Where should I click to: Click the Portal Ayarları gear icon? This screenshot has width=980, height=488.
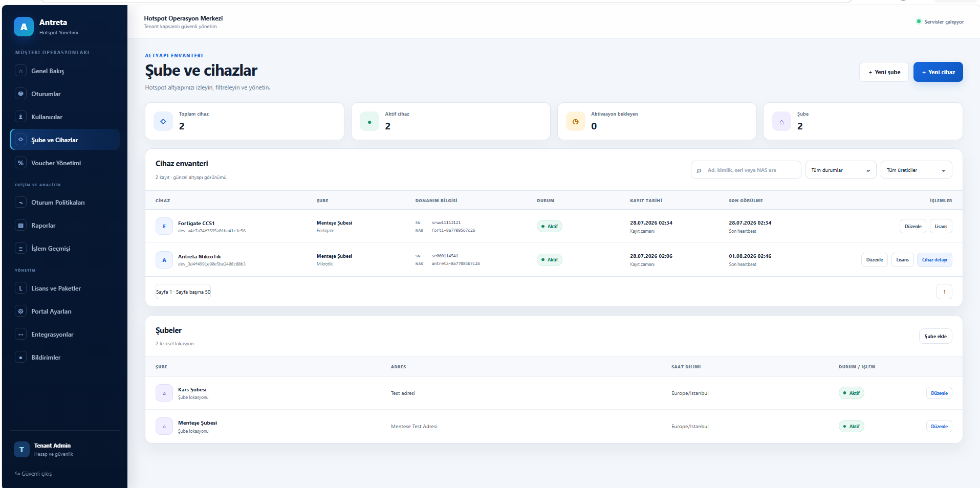click(20, 311)
